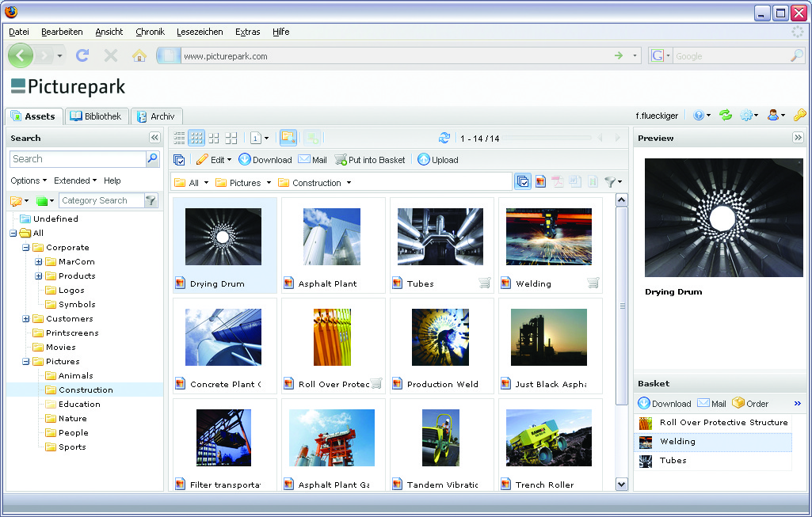Open the search Help link
This screenshot has width=812, height=517.
click(x=112, y=181)
